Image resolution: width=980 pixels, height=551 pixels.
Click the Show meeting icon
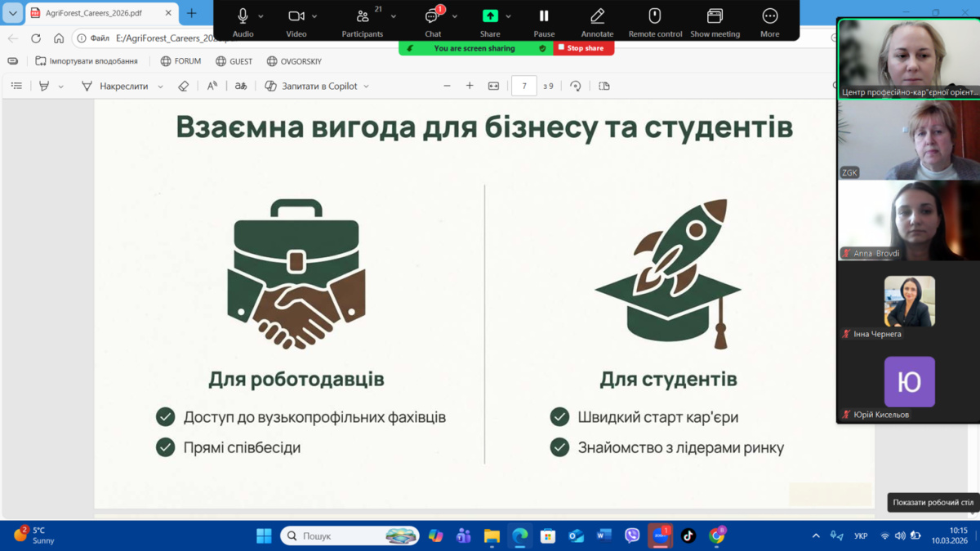tap(715, 21)
